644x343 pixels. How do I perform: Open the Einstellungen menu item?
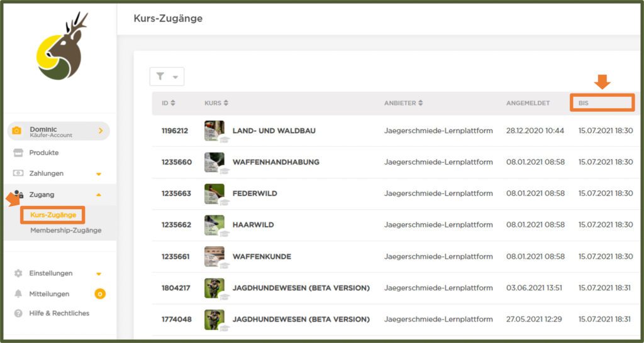pos(51,273)
